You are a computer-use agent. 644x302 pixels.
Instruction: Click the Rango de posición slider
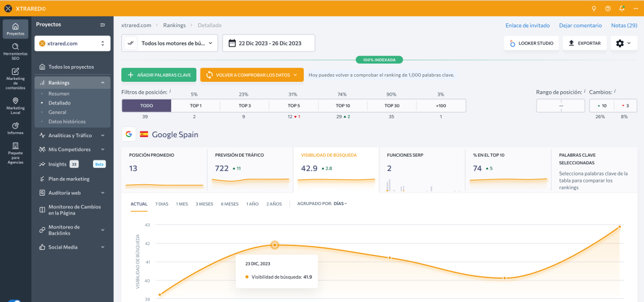pyautogui.click(x=560, y=106)
